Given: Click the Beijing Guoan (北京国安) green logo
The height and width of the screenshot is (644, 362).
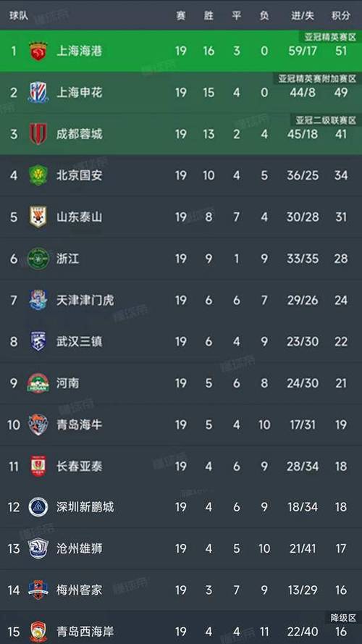Looking at the screenshot, I should pyautogui.click(x=38, y=175).
